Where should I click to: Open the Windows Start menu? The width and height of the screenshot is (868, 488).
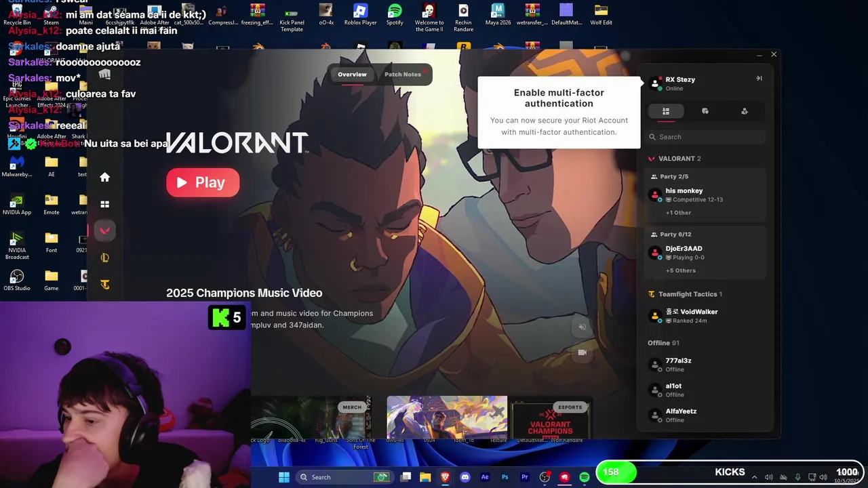[283, 477]
